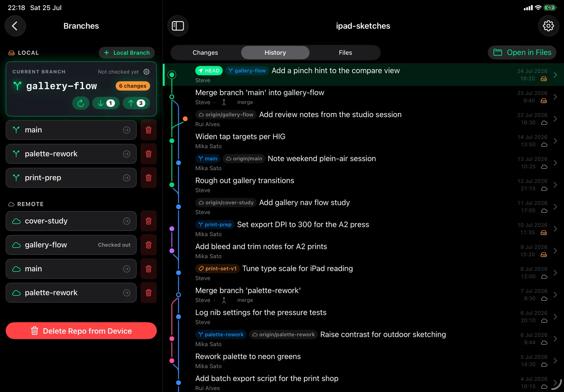
Task: Open 'Add a pinch hint' commit chevron
Action: [555, 75]
